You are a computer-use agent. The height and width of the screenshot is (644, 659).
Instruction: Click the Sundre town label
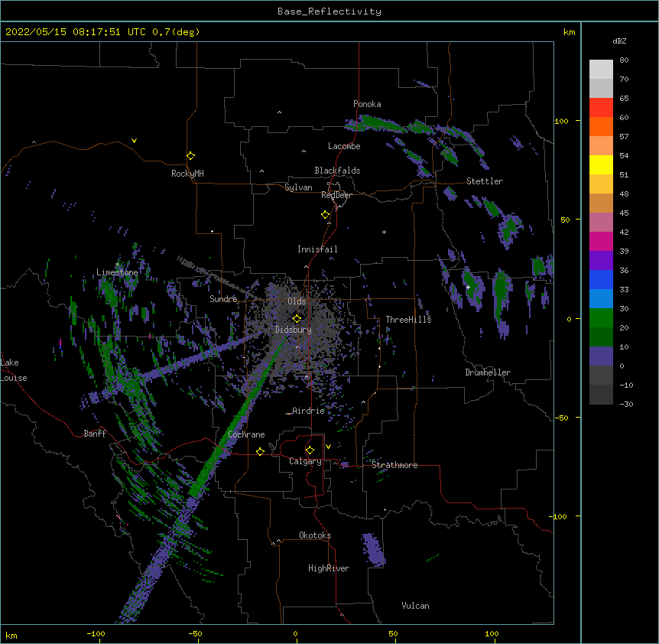tap(223, 299)
